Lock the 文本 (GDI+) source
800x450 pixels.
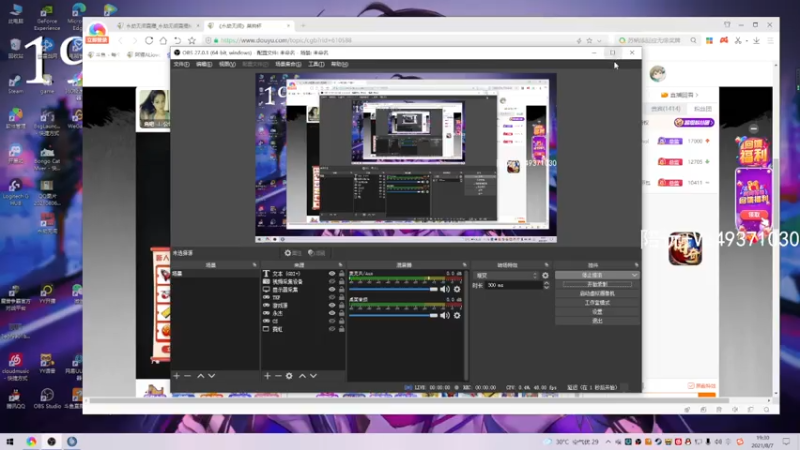342,274
